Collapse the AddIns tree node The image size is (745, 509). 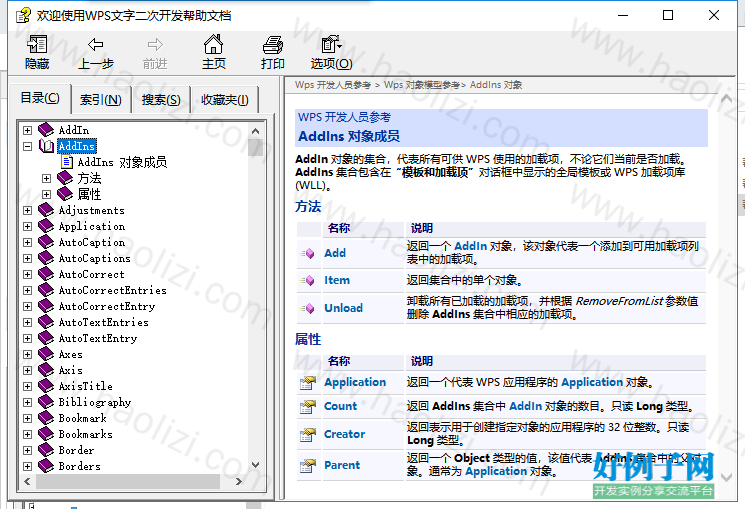point(28,146)
